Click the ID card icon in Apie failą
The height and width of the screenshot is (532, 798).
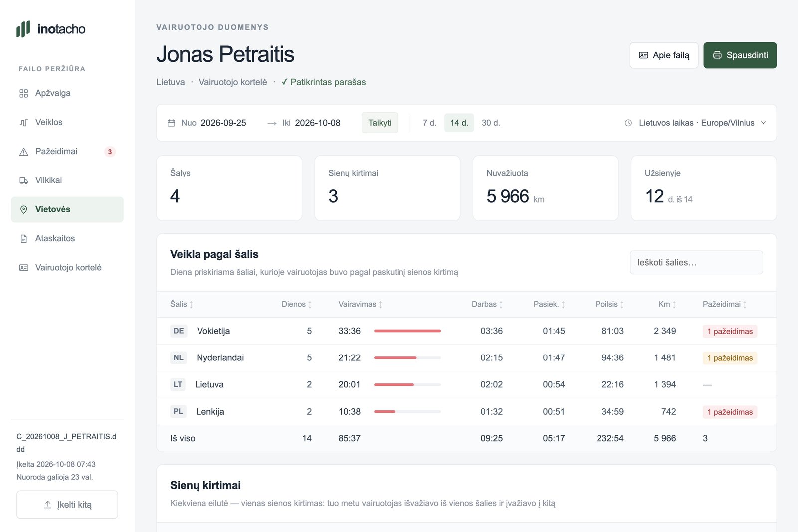(644, 55)
